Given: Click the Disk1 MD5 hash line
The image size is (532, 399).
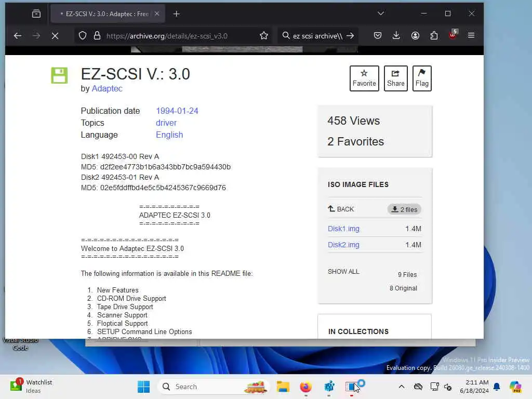Looking at the screenshot, I should coord(156,167).
